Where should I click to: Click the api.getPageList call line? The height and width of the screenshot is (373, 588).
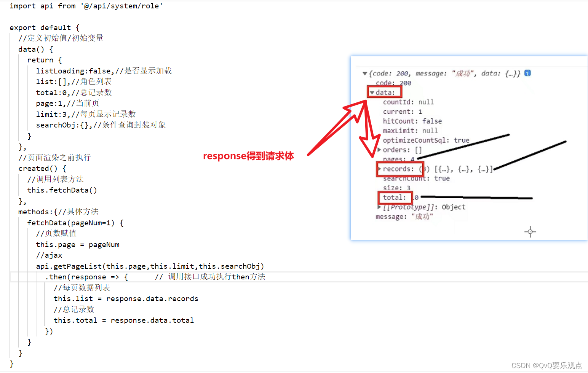(150, 266)
